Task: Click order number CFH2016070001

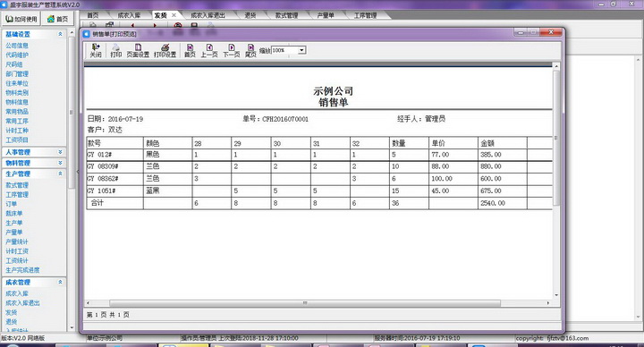Action: [x=285, y=119]
